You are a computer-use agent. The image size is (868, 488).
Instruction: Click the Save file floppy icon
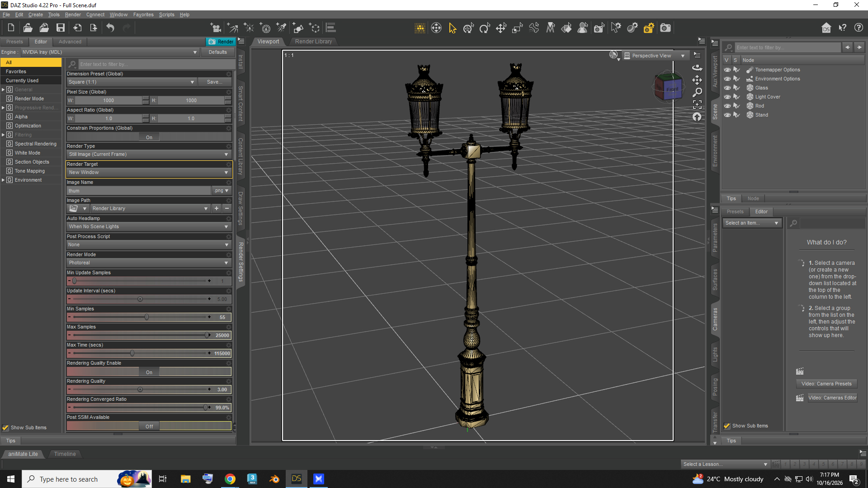60,28
